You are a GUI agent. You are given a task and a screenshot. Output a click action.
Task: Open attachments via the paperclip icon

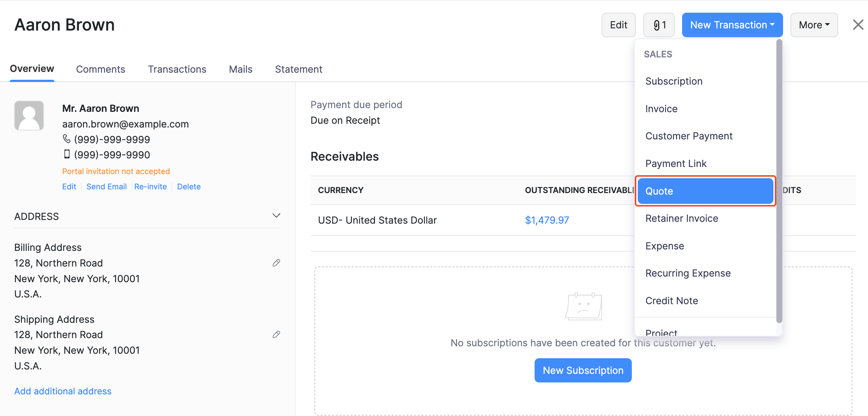[x=658, y=25]
